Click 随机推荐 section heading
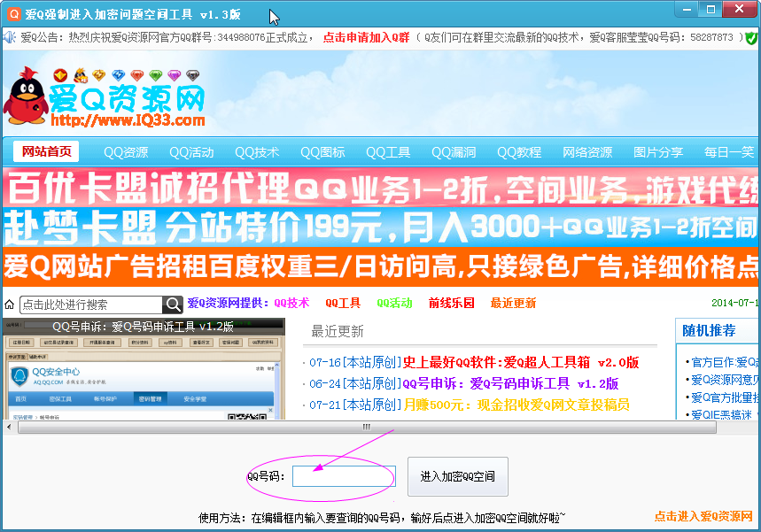Image resolution: width=761 pixels, height=532 pixels. pyautogui.click(x=709, y=331)
